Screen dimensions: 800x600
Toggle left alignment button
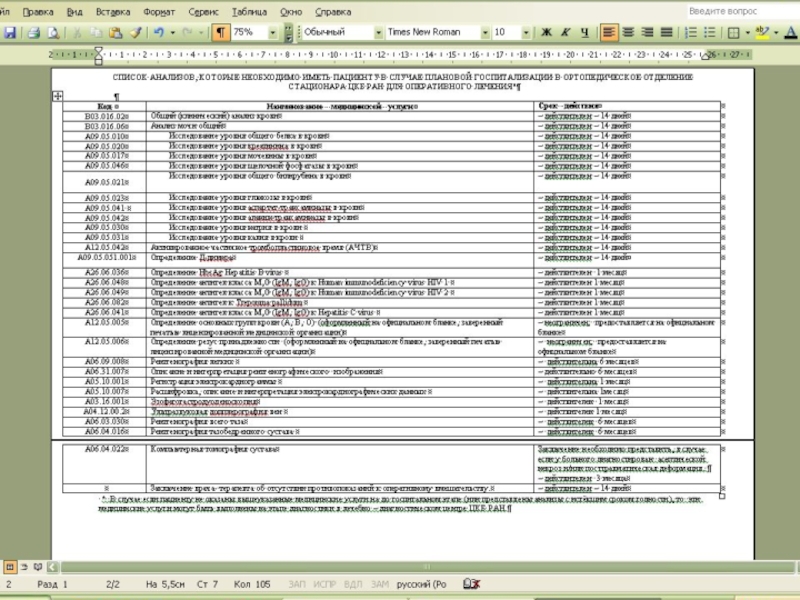(609, 32)
